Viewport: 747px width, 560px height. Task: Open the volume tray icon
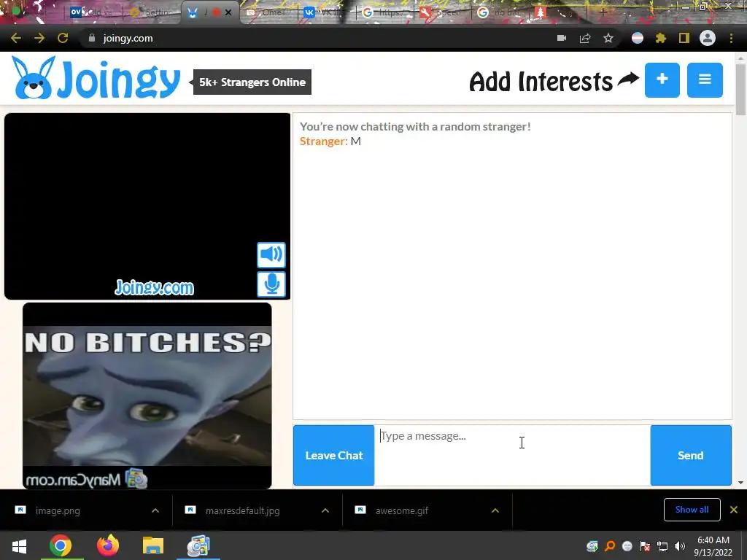click(x=680, y=546)
